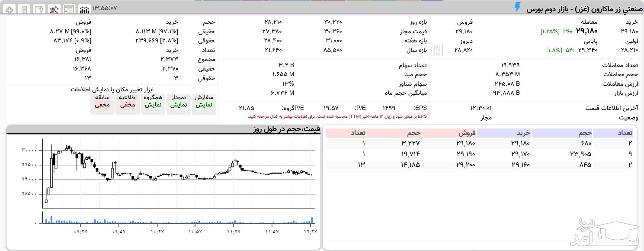
Task: Click the blue lightning bolt icon
Action: click(x=518, y=7)
